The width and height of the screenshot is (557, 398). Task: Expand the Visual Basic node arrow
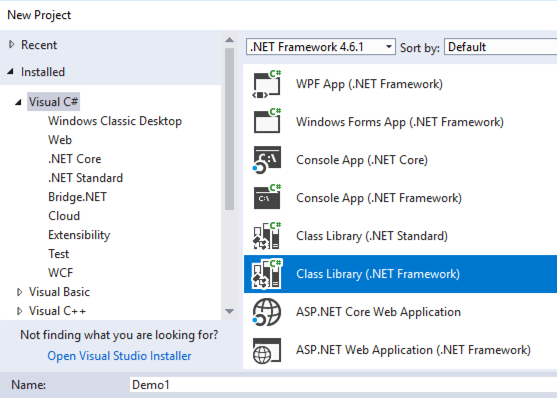click(x=20, y=292)
